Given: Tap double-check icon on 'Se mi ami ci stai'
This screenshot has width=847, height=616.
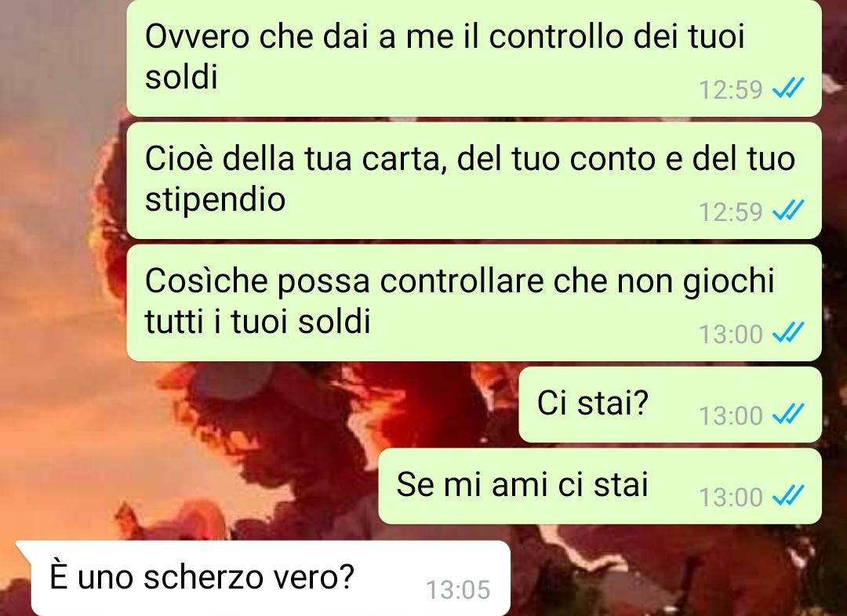Looking at the screenshot, I should (x=788, y=495).
